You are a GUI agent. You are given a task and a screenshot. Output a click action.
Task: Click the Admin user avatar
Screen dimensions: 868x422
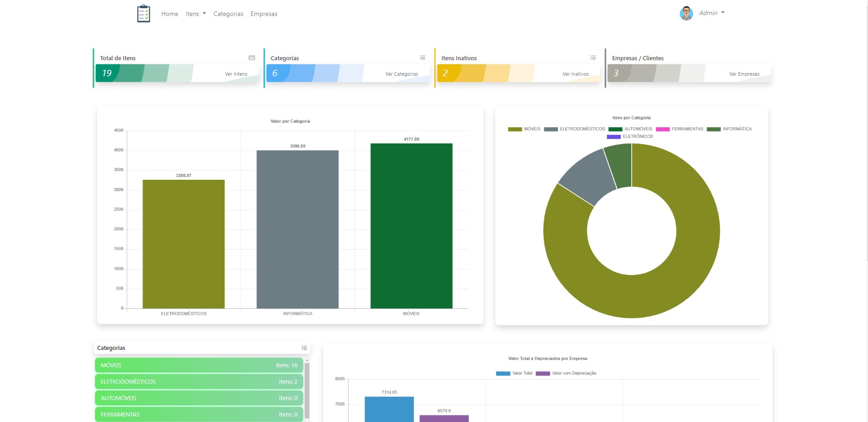[686, 13]
